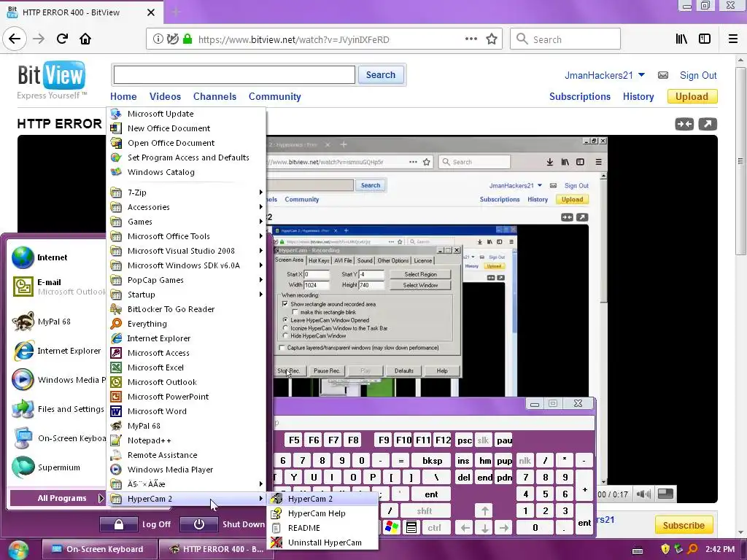Click the BitView Search button
The image size is (747, 560).
pyautogui.click(x=381, y=75)
